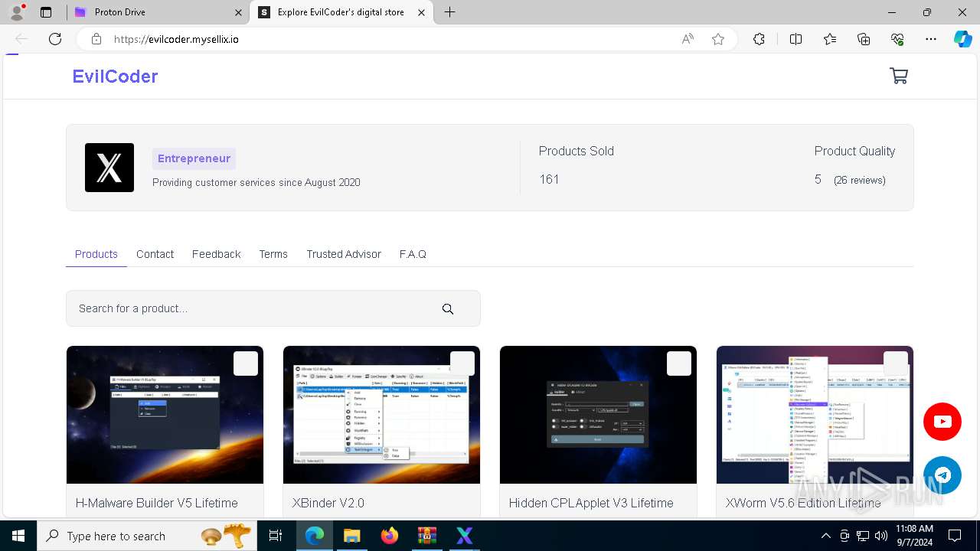Screen dimensions: 980x551
Task: Click browser back arrow
Action: click(21, 39)
